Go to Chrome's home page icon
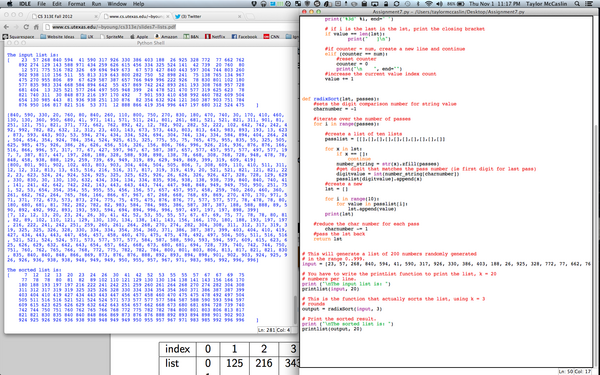The image size is (600, 375). 36,27
